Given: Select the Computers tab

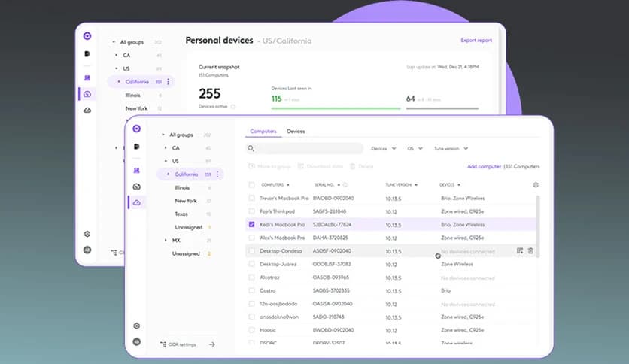Looking at the screenshot, I should (x=263, y=132).
